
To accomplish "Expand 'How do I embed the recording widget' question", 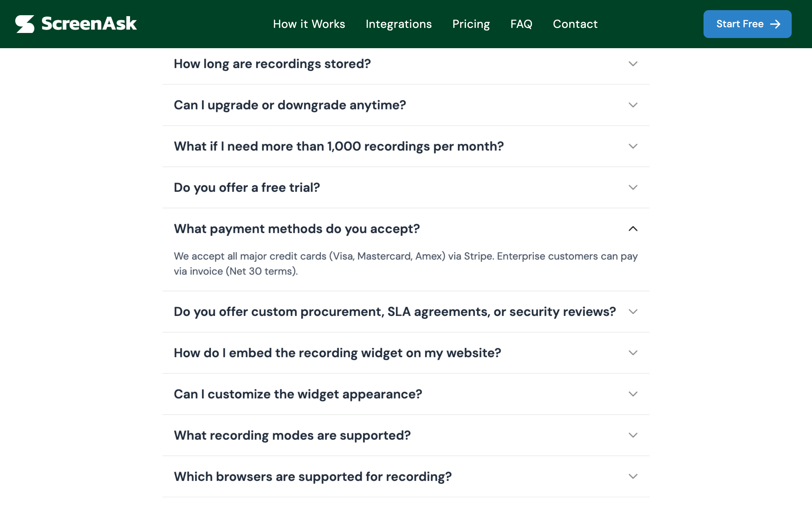I will click(x=337, y=353).
